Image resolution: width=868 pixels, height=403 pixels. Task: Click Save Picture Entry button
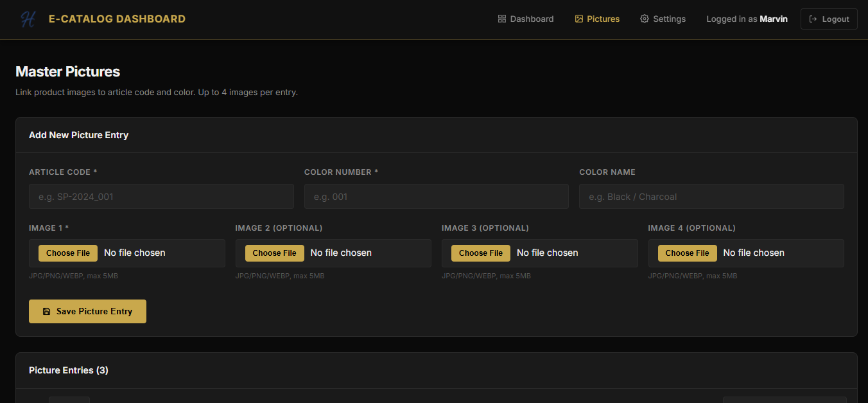point(87,312)
